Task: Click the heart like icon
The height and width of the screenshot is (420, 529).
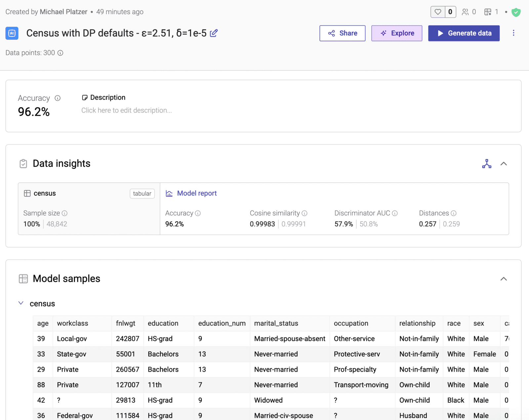Action: point(438,12)
